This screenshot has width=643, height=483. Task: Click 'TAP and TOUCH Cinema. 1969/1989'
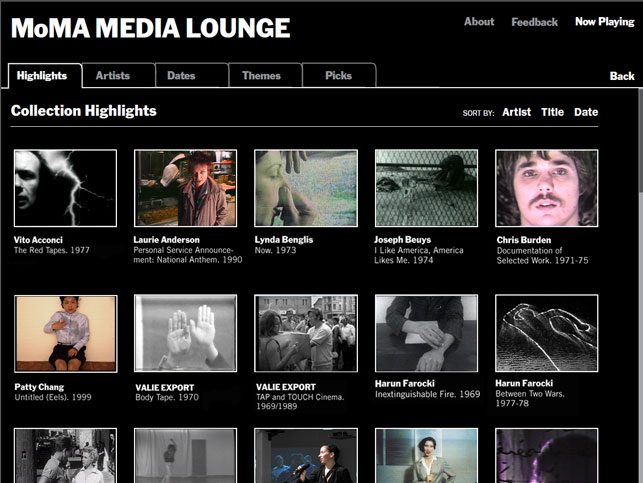tap(300, 402)
